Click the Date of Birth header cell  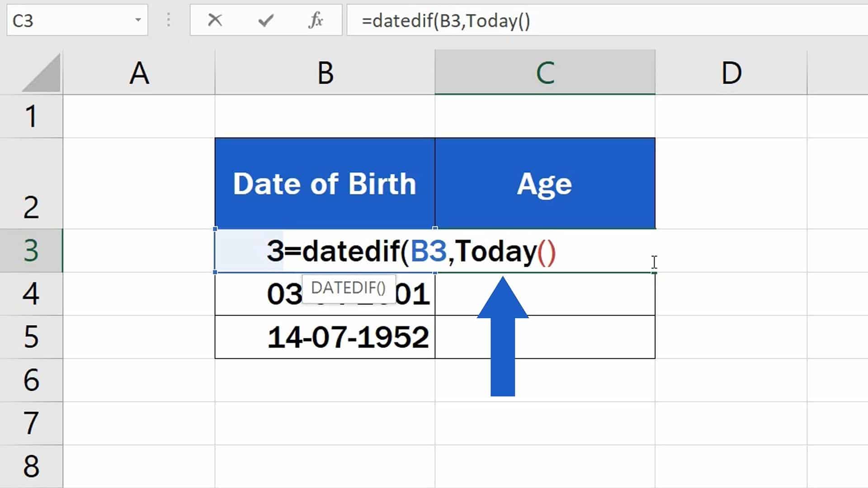click(325, 183)
